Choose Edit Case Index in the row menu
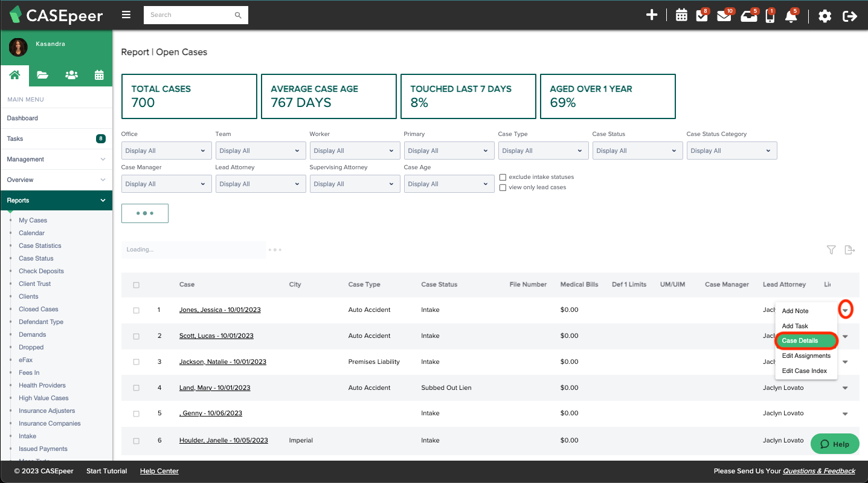The image size is (868, 483). pos(806,371)
